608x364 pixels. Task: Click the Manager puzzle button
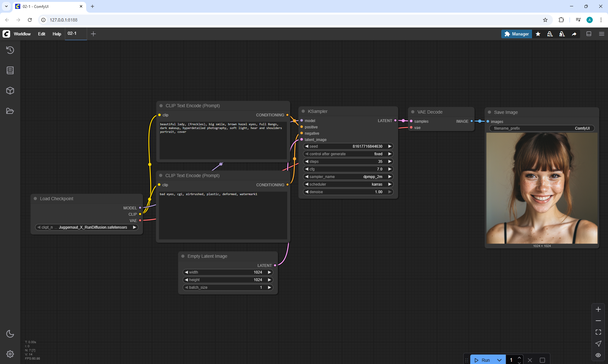(516, 34)
